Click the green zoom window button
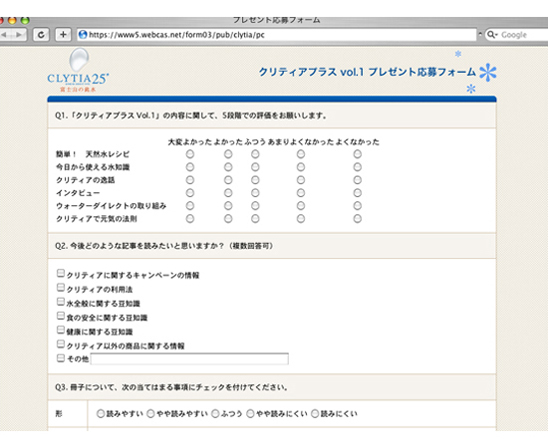This screenshot has width=548, height=448. point(25,20)
